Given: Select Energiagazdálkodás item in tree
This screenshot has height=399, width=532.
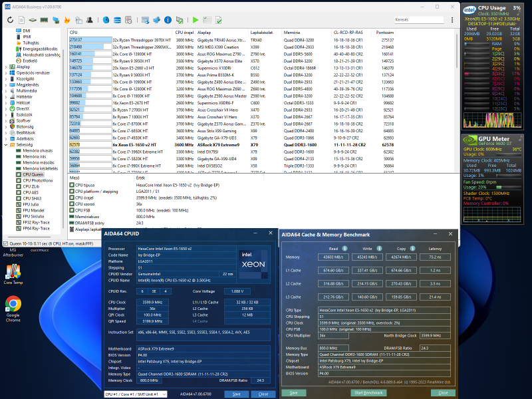Looking at the screenshot, I should pyautogui.click(x=40, y=49).
